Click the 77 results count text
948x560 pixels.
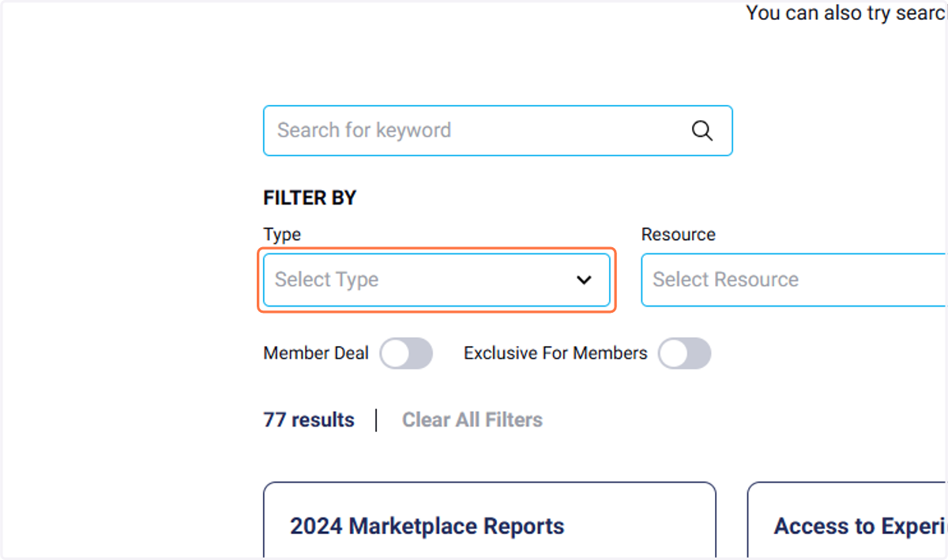pos(309,420)
